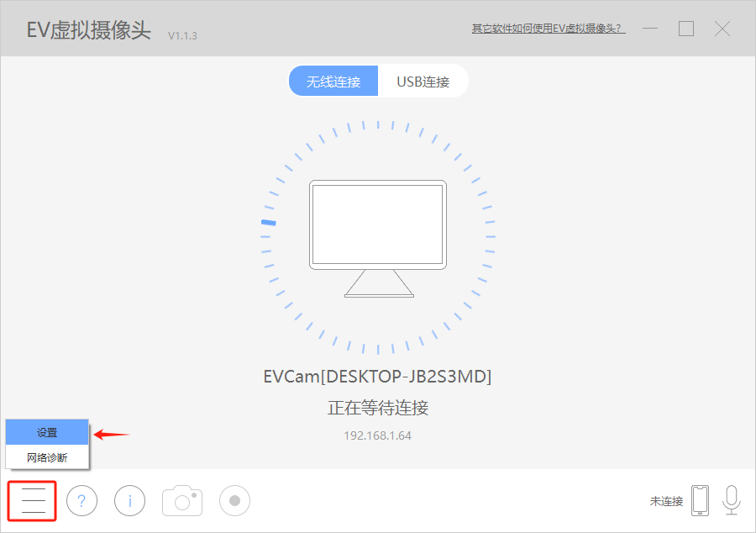
Task: Click the EVCam[DESKTOP-JB2S3MD] device name
Action: click(x=377, y=376)
